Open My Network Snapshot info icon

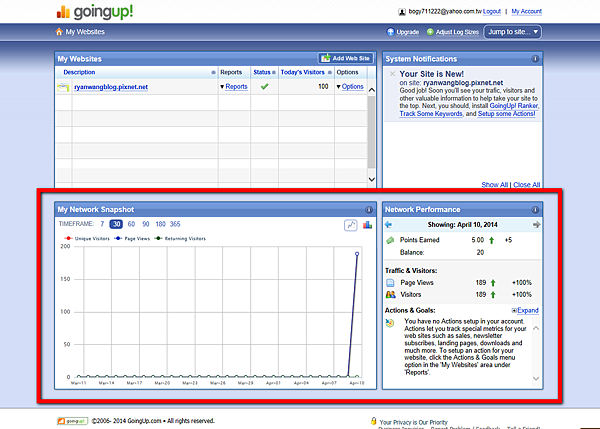[369, 210]
